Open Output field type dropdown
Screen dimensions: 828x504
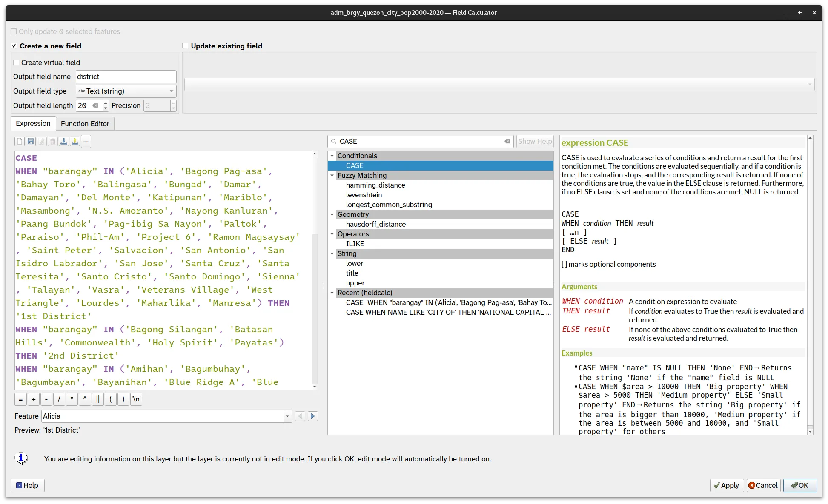click(126, 91)
